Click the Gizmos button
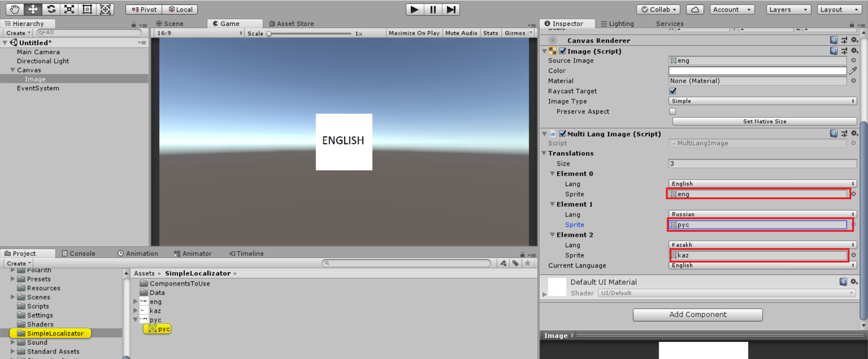The image size is (868, 359). tap(515, 33)
